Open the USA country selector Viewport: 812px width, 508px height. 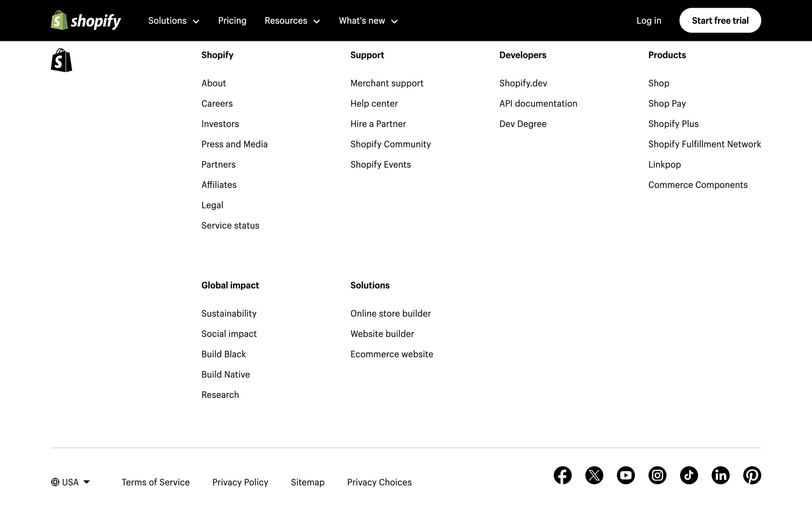coord(71,482)
